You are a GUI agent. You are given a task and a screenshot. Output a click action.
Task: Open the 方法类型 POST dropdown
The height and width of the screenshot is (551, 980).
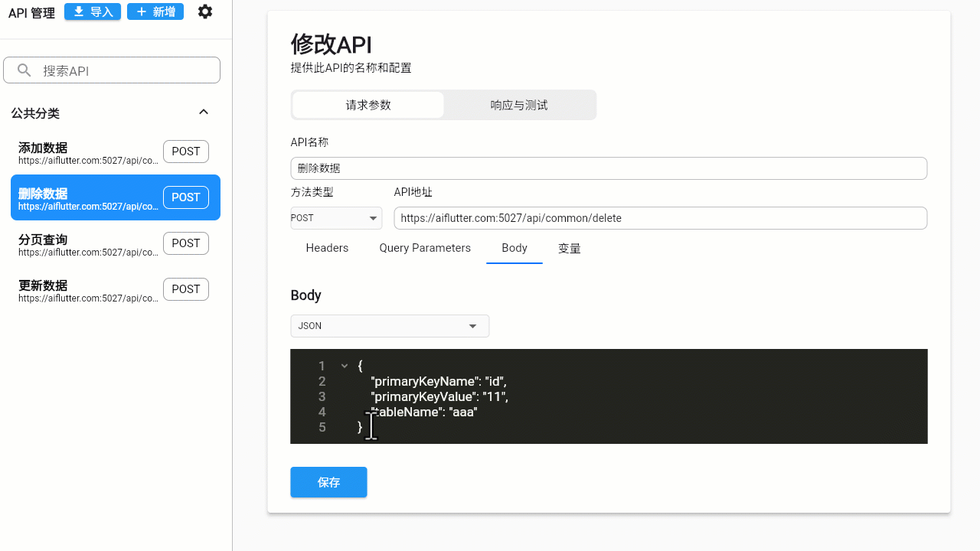[x=336, y=218]
